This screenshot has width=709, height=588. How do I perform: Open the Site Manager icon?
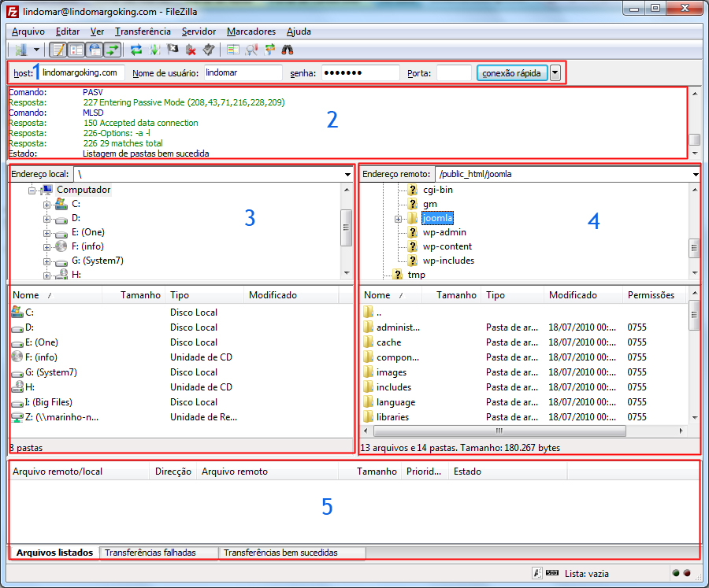pyautogui.click(x=20, y=50)
